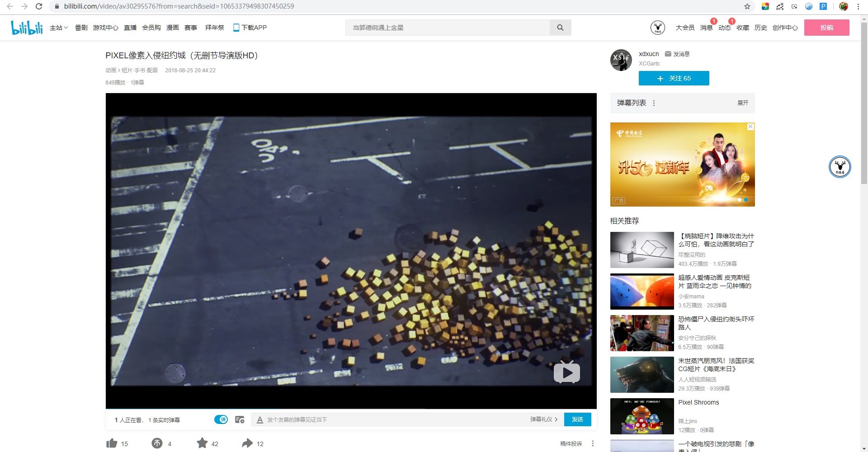The height and width of the screenshot is (452, 868).
Task: Open 创作中心 in the header
Action: coord(785,28)
